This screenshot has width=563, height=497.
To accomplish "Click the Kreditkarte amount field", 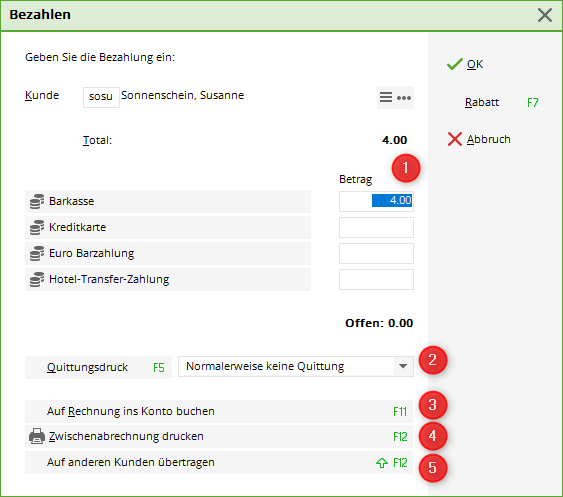I will coord(376,227).
